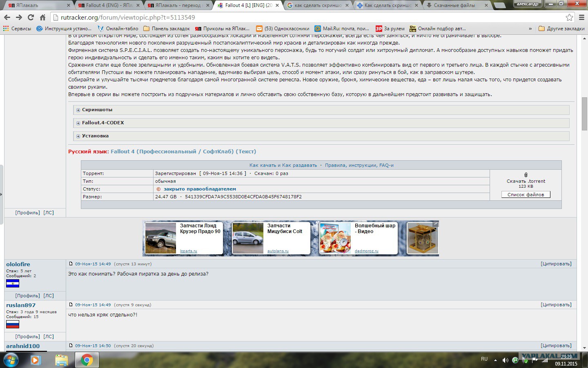
Task: Click the Chrome icon in the taskbar
Action: tap(87, 360)
